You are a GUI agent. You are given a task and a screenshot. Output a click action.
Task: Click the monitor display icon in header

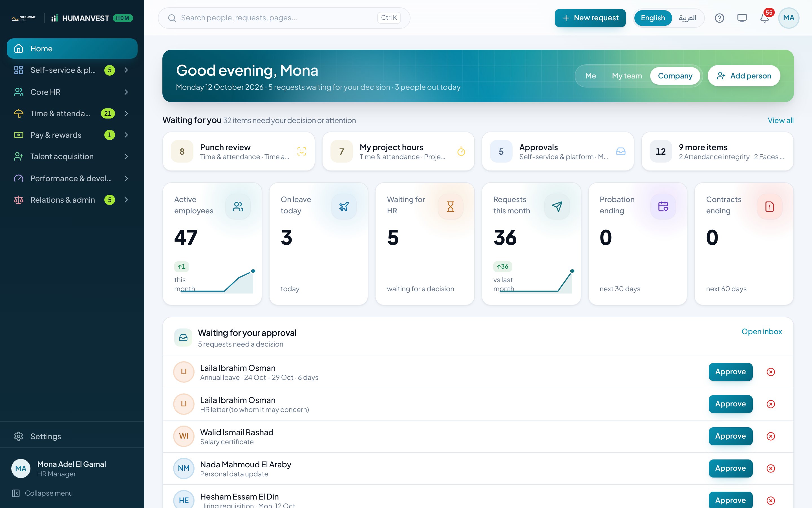(x=742, y=18)
